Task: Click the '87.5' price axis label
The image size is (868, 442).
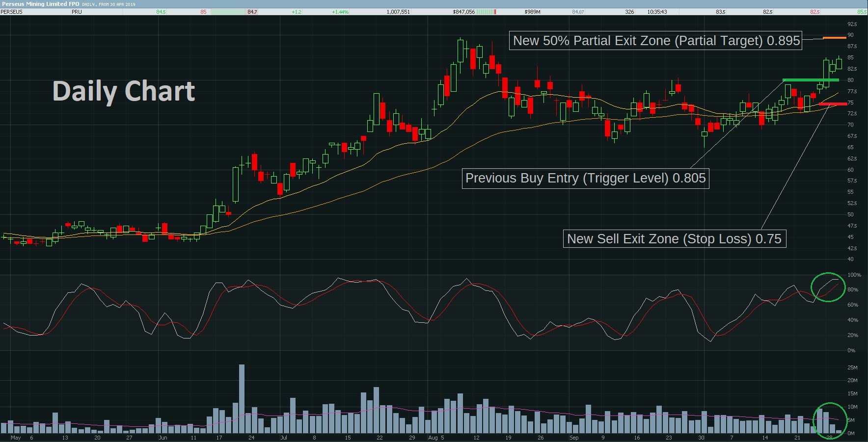Action: coord(852,47)
